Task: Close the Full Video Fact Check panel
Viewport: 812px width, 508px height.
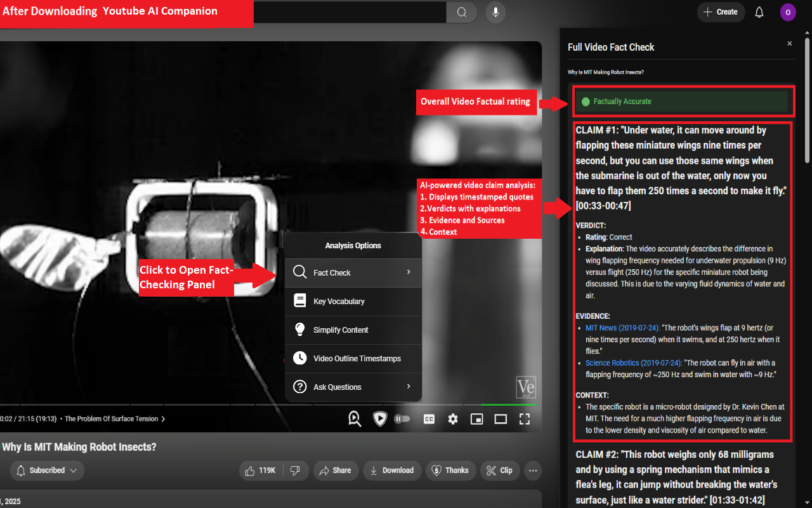Action: click(x=790, y=44)
